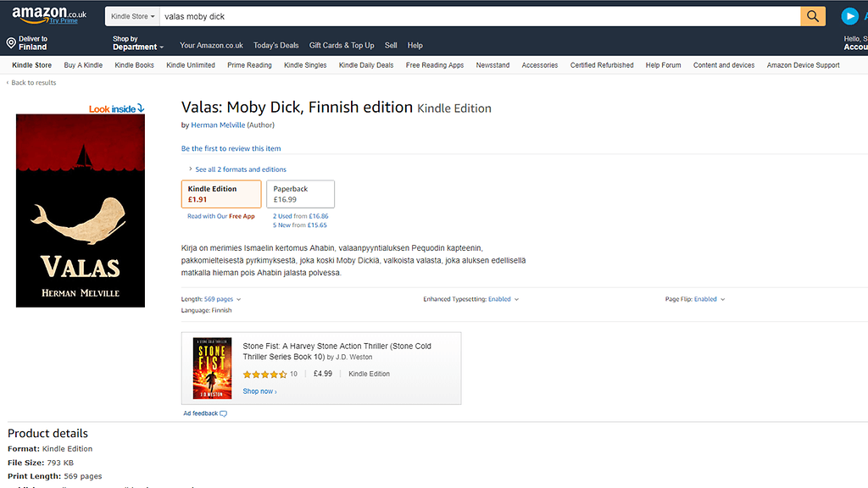The width and height of the screenshot is (868, 488).
Task: Click inside the search input field
Action: coord(424,16)
